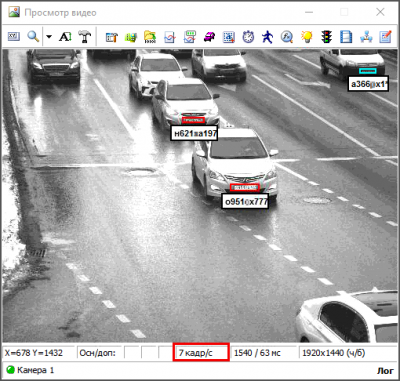
Task: Click the magnifying glass zoom tool
Action: pyautogui.click(x=33, y=36)
